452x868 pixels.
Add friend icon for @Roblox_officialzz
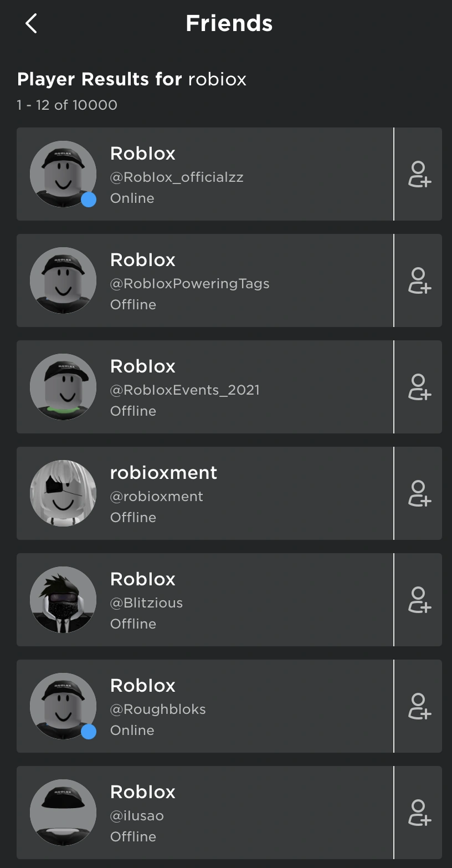419,175
